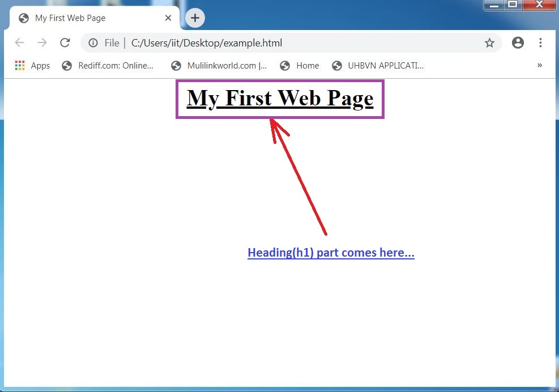Open the three-dot Chrome menu
The width and height of the screenshot is (559, 392).
(x=540, y=42)
